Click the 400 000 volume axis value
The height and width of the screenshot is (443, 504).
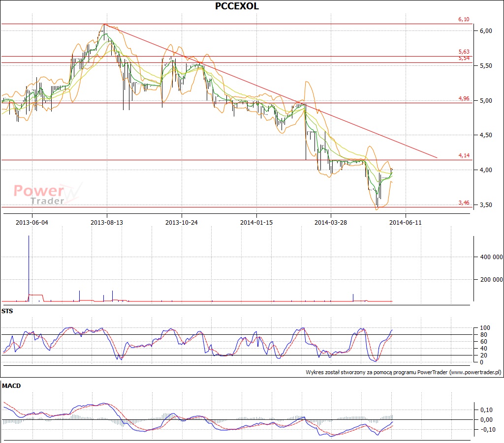pyautogui.click(x=492, y=257)
